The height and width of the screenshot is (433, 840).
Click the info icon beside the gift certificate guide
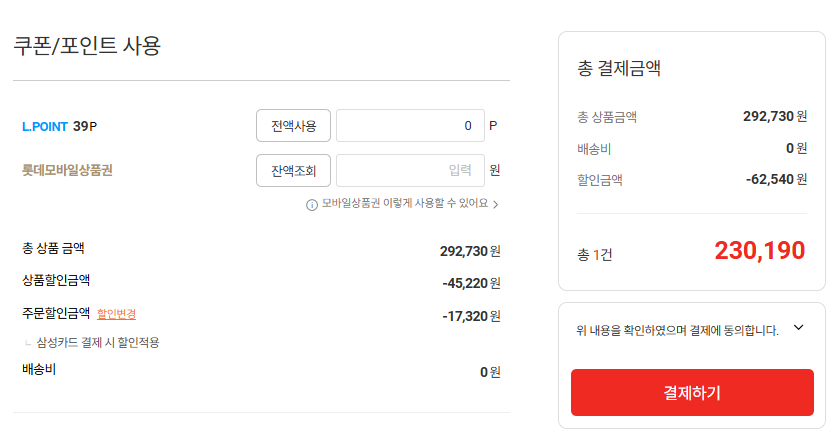click(312, 204)
